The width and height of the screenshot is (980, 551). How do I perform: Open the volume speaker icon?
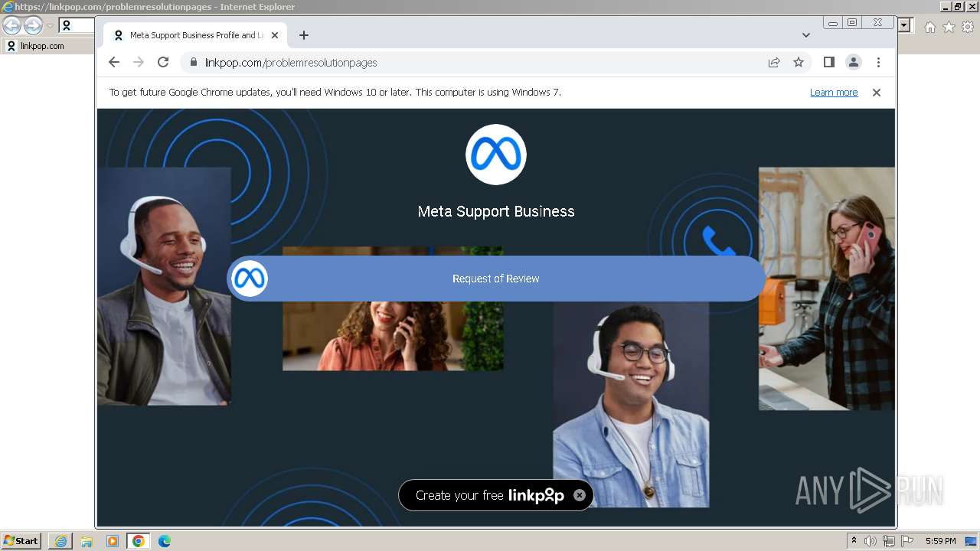871,541
